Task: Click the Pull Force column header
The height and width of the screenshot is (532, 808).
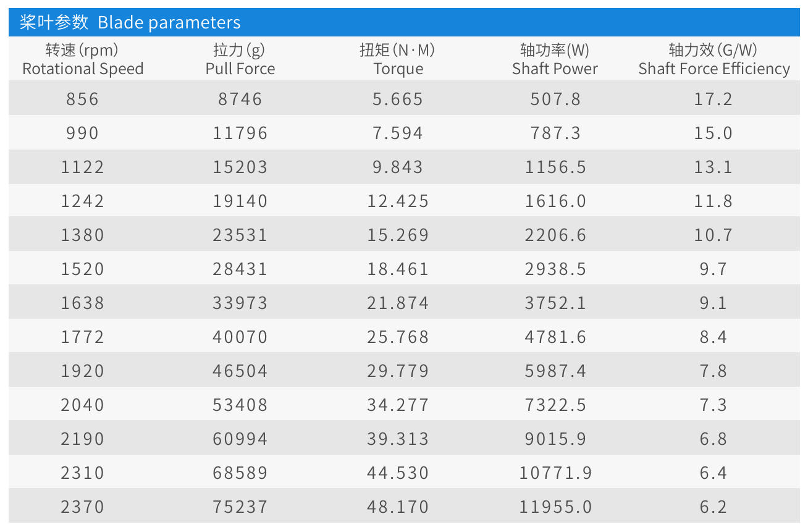Action: 240,59
